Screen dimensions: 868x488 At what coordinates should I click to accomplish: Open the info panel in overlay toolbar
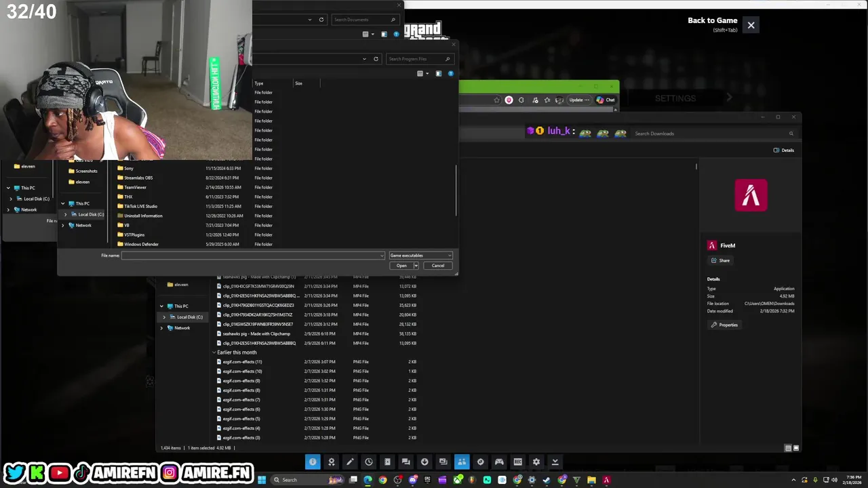coord(313,462)
